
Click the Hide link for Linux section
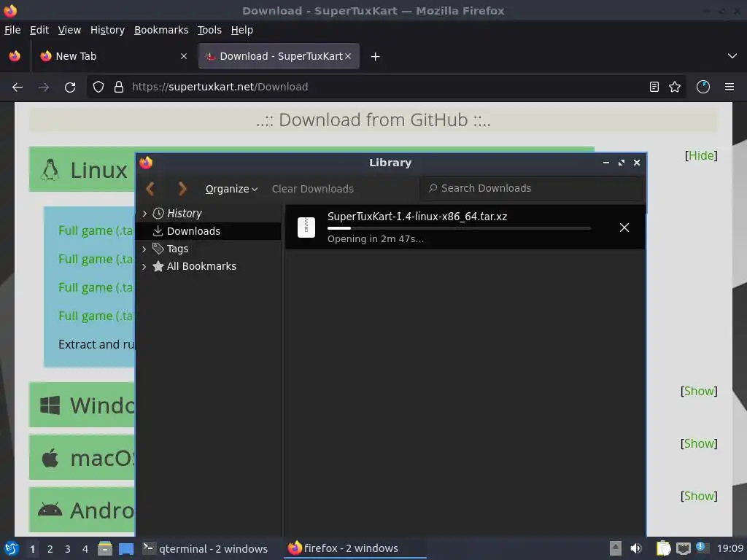701,156
